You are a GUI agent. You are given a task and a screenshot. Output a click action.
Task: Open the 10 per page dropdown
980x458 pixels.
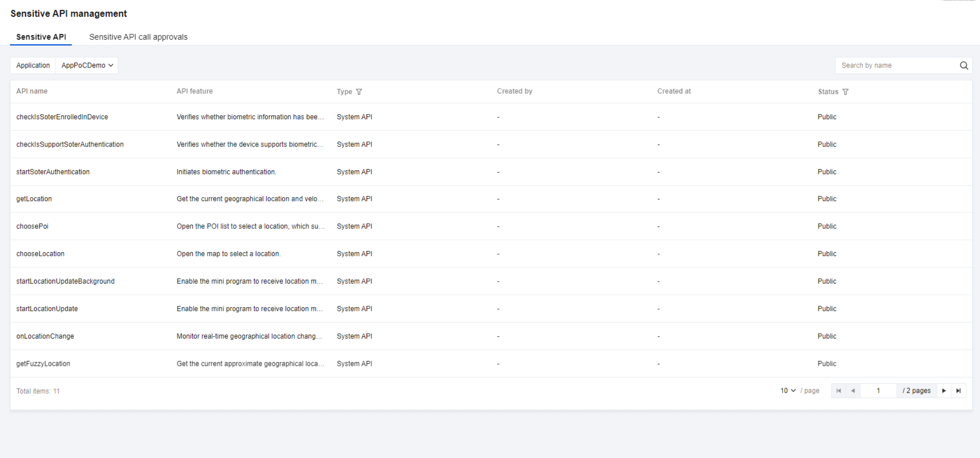click(x=788, y=390)
